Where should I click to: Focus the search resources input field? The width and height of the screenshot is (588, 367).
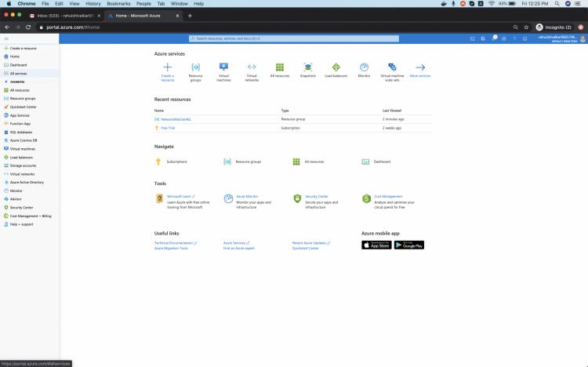tap(294, 38)
